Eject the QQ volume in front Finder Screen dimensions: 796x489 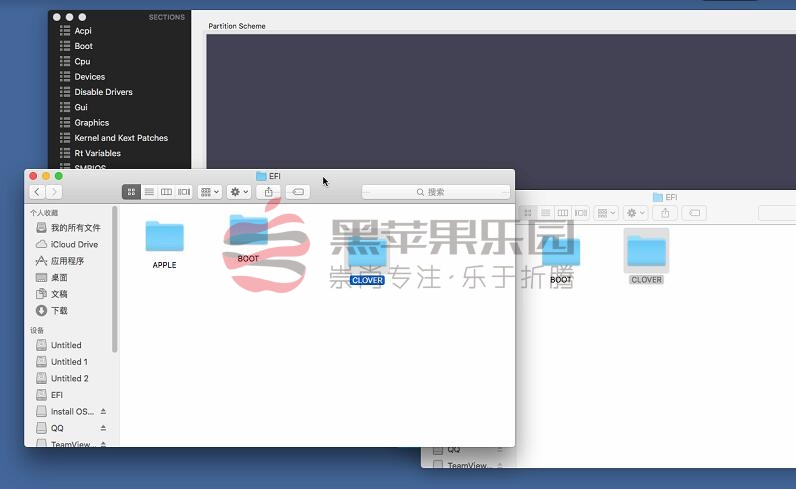104,428
